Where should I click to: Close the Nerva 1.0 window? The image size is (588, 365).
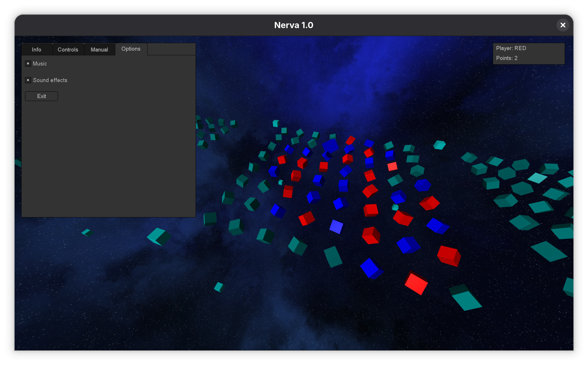pos(563,25)
